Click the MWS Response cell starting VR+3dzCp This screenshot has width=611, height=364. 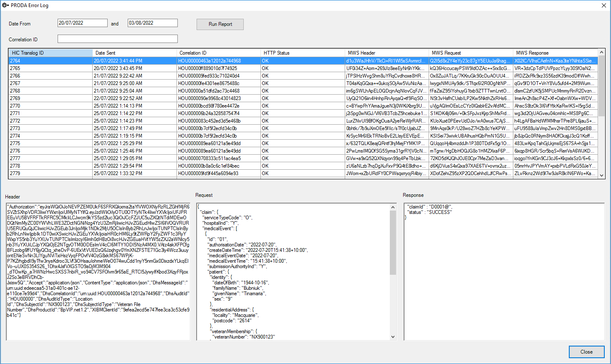click(x=555, y=68)
